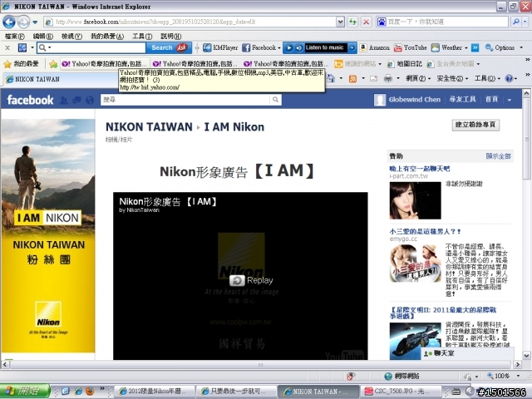Open Facebook friend requests icon
The width and height of the screenshot is (532, 399).
click(63, 100)
